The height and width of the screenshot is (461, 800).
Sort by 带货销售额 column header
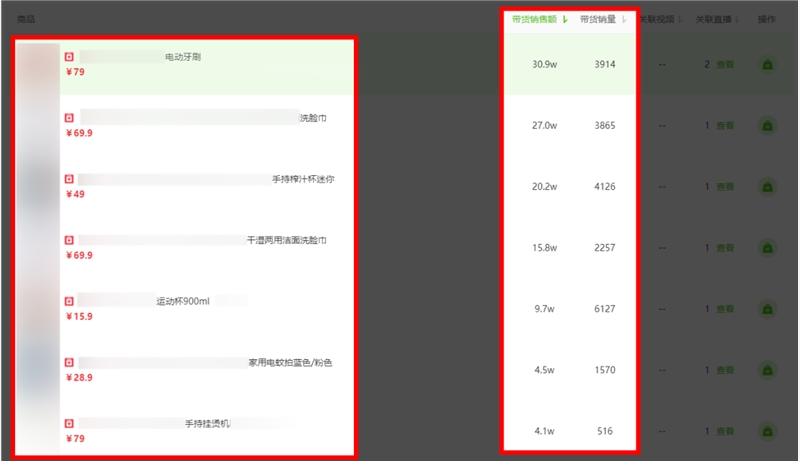pyautogui.click(x=540, y=19)
